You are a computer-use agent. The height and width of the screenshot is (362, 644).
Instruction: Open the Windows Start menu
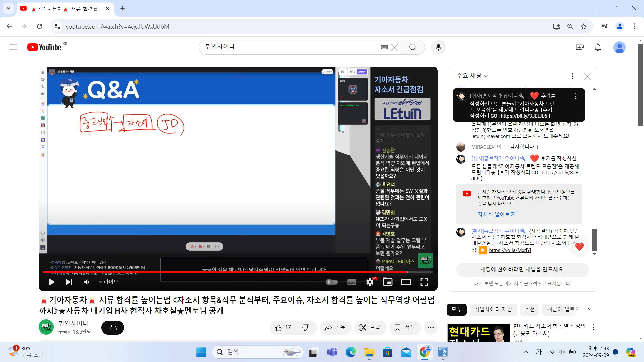[201, 352]
